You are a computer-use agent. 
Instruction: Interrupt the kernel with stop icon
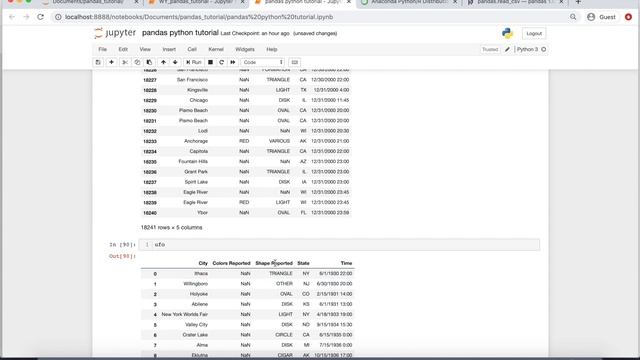210,62
